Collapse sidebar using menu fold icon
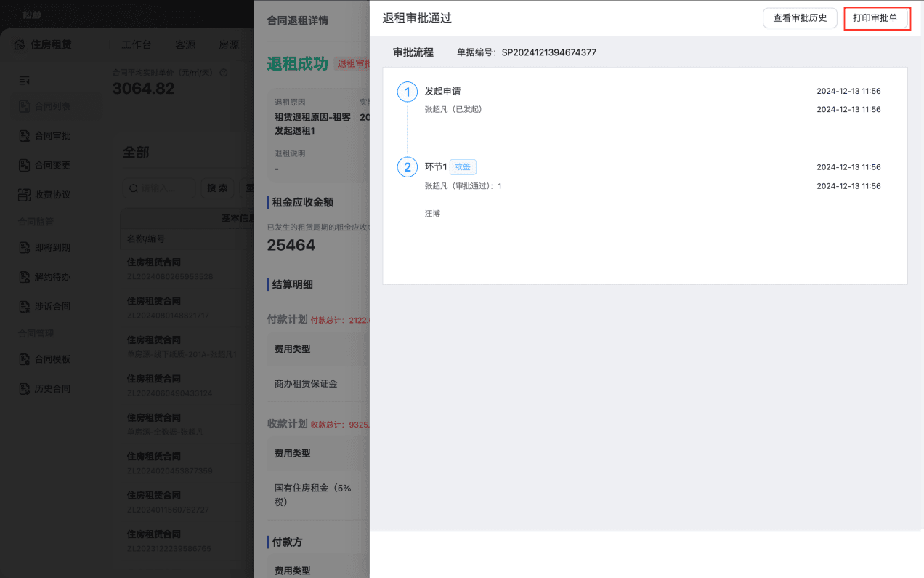Viewport: 924px width, 578px height. [x=24, y=80]
